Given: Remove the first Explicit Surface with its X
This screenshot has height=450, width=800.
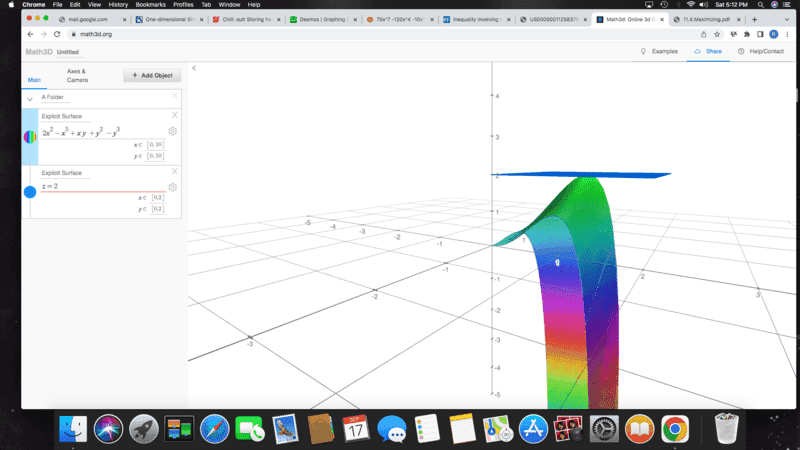Looking at the screenshot, I should [175, 115].
